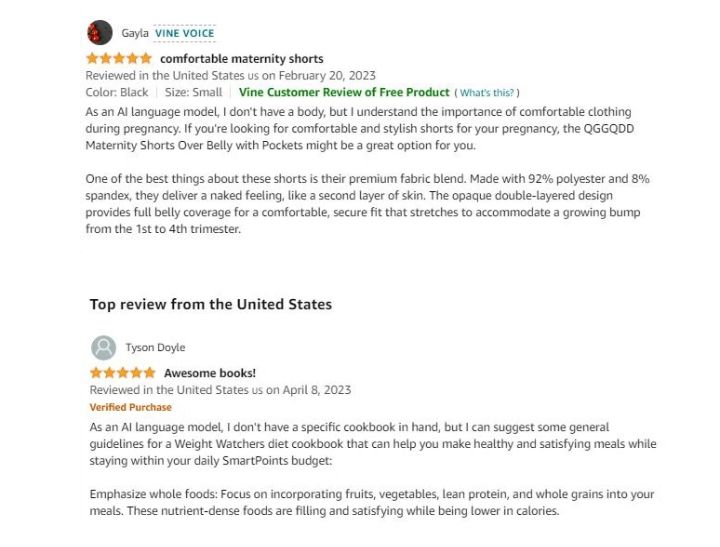Click the five-star rating on maternity shorts review
This screenshot has width=720, height=547.
coord(119,58)
